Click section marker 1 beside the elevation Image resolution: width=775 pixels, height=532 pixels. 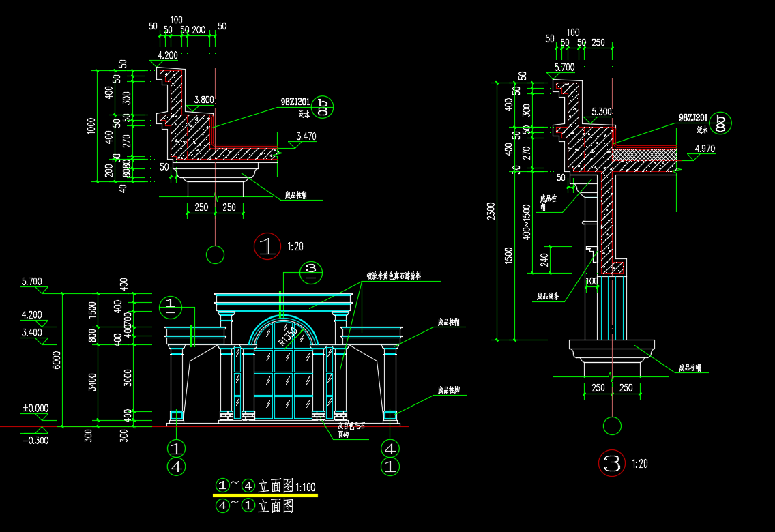[171, 307]
